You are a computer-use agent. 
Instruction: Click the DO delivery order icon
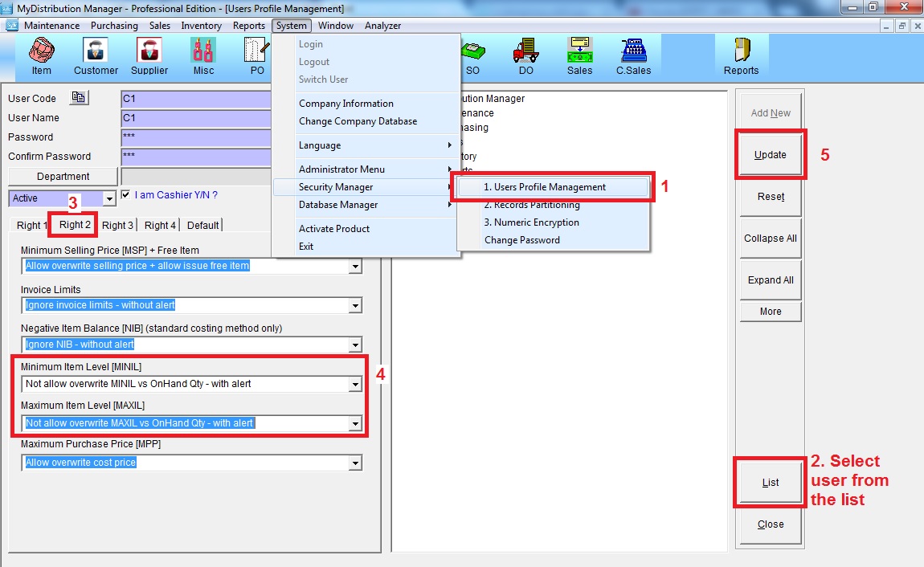(525, 56)
